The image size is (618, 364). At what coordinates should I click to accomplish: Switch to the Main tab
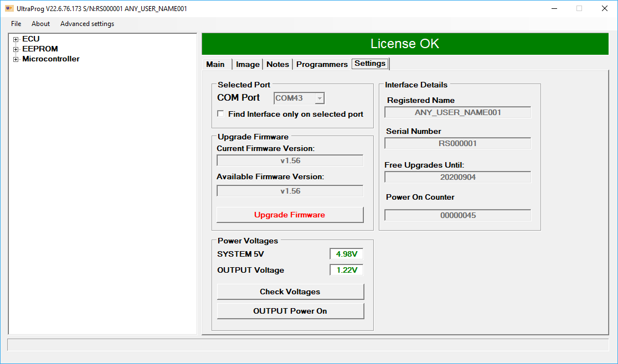[x=215, y=64]
